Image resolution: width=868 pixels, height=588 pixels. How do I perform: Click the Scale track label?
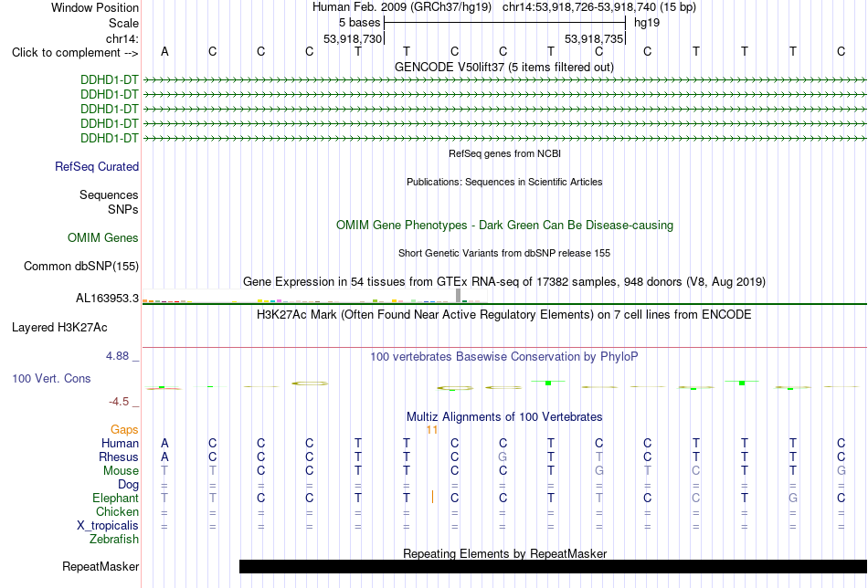pyautogui.click(x=123, y=23)
